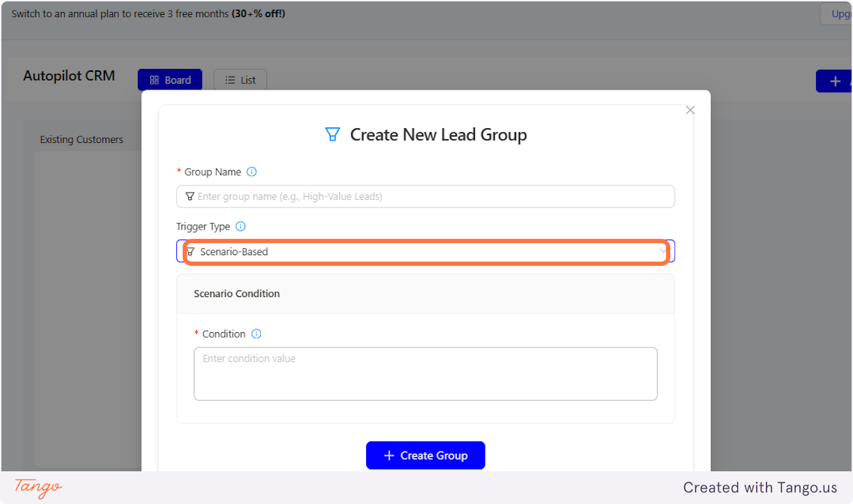Switch to the List view tab
853x504 pixels.
[x=240, y=80]
